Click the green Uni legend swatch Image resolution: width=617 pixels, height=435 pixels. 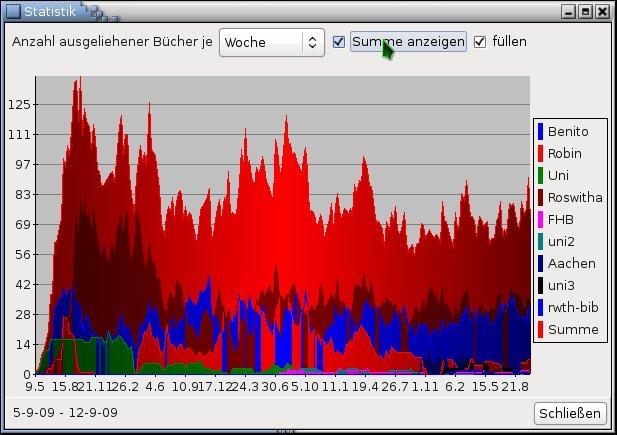540,176
